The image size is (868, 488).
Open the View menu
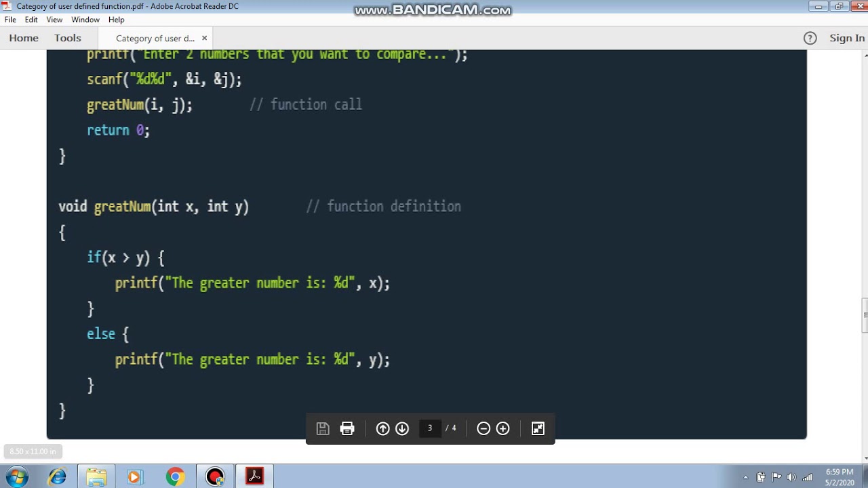coord(54,20)
